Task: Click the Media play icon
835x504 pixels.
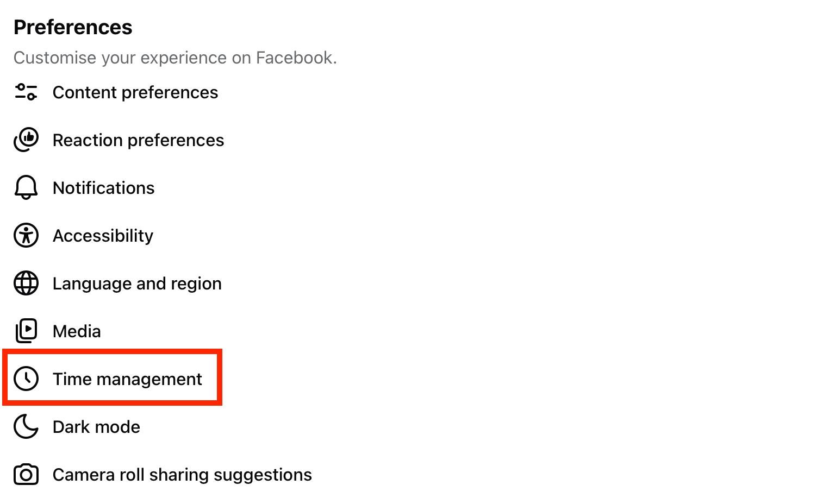Action: pyautogui.click(x=26, y=331)
